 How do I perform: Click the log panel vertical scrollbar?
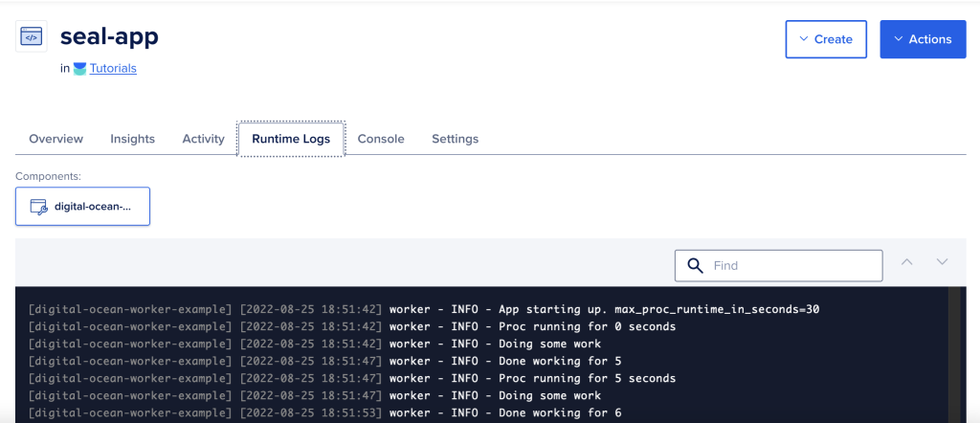[954, 355]
